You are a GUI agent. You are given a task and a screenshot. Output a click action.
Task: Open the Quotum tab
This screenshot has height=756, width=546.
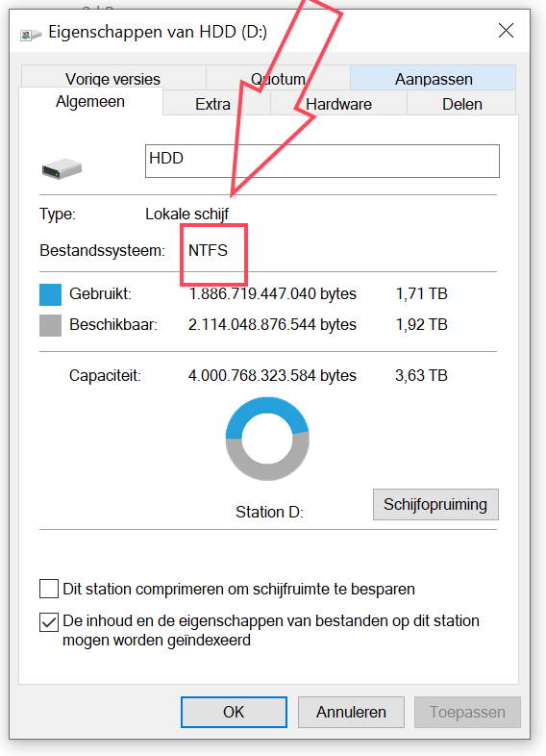click(x=278, y=78)
